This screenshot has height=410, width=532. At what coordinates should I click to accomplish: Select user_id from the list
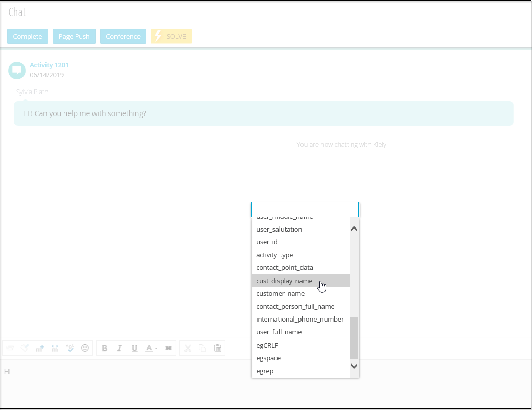pos(301,242)
